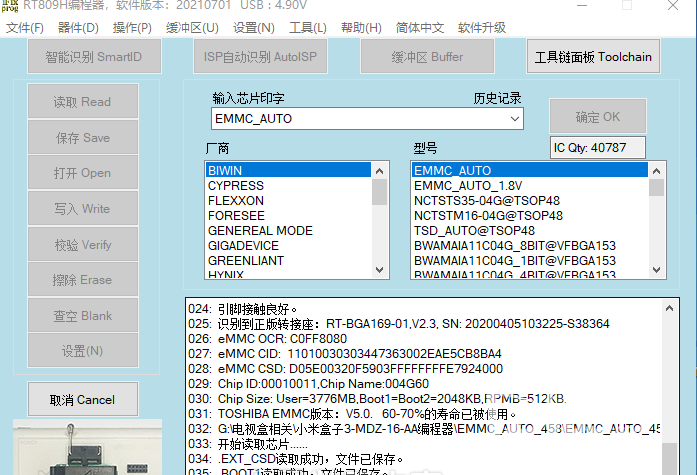Expand the chip marking history dropdown arrow
Screen dimensions: 697x475
click(x=515, y=119)
